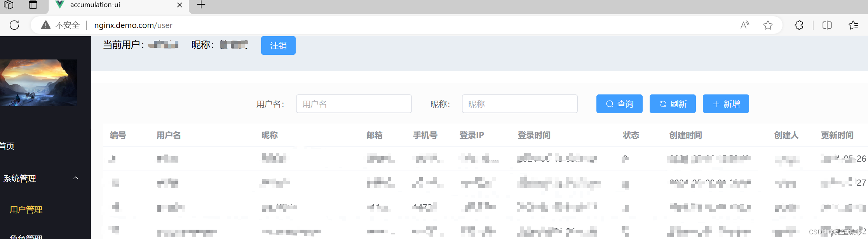Image resolution: width=868 pixels, height=239 pixels.
Task: Click the 当前用户 label in header
Action: pos(123,45)
